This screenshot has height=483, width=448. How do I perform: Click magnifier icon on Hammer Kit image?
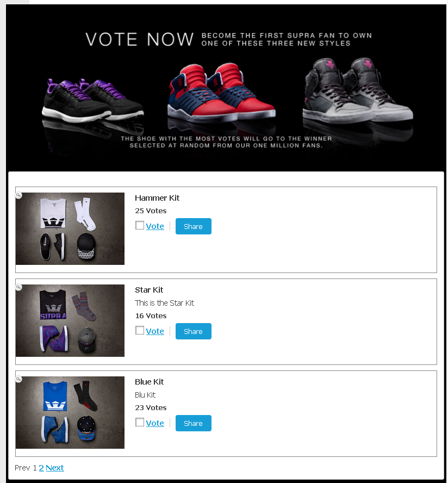click(18, 195)
